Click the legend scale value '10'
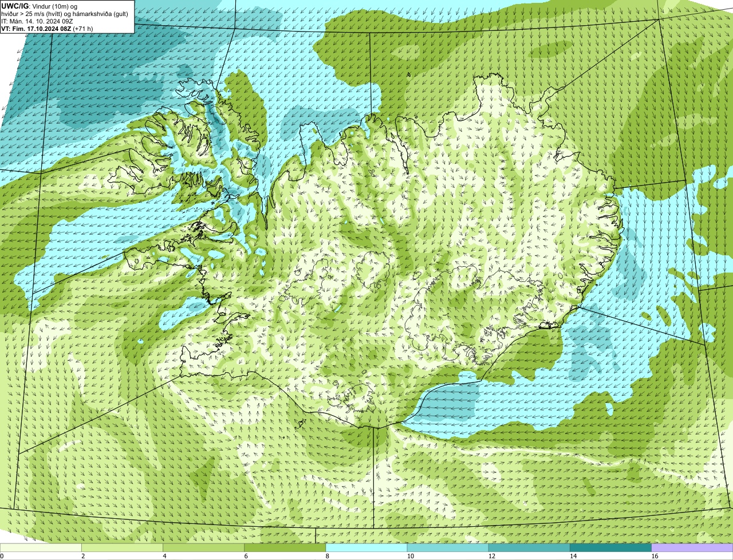The width and height of the screenshot is (733, 560). [x=411, y=556]
